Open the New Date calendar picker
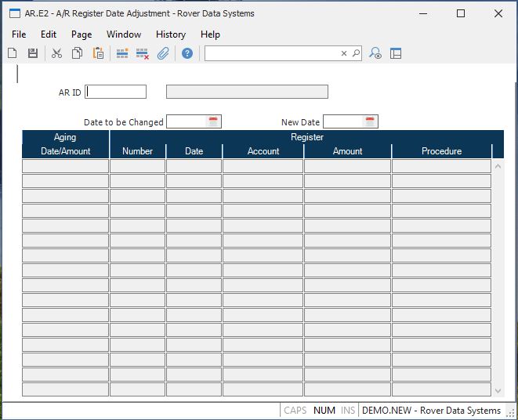The width and height of the screenshot is (518, 420). tap(370, 121)
